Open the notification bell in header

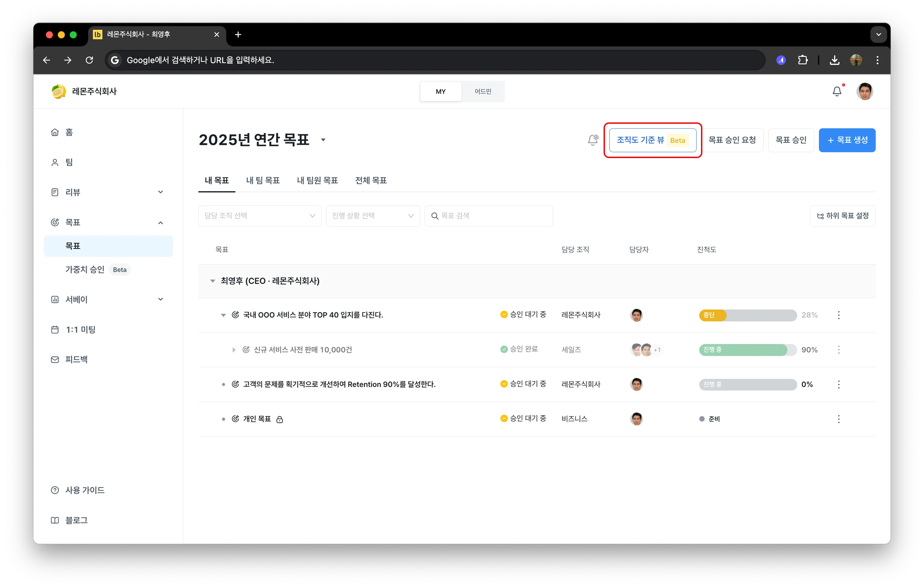tap(836, 91)
